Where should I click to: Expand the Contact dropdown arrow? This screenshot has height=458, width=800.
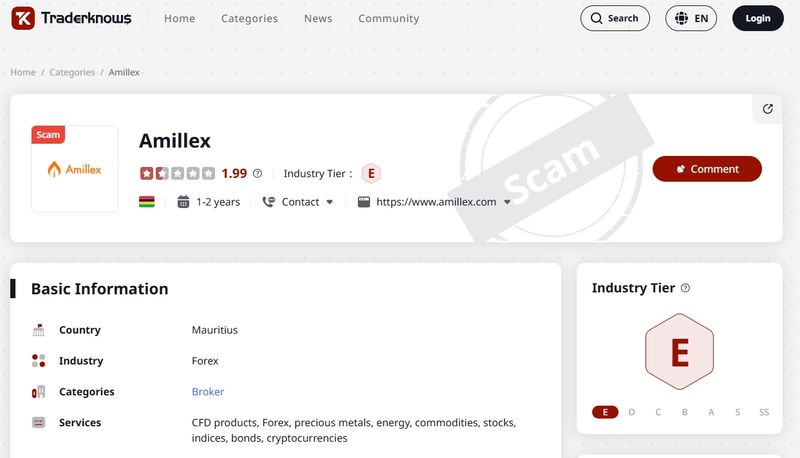tap(330, 202)
